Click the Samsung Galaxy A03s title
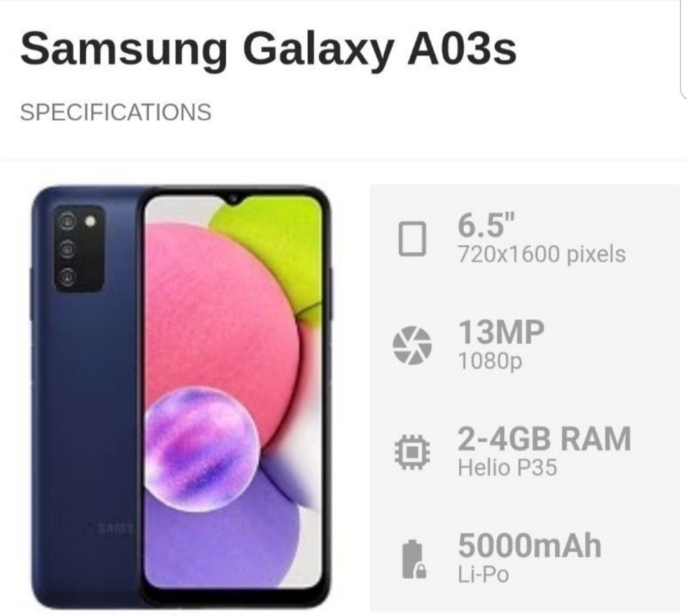The height and width of the screenshot is (616, 687). coord(268,48)
